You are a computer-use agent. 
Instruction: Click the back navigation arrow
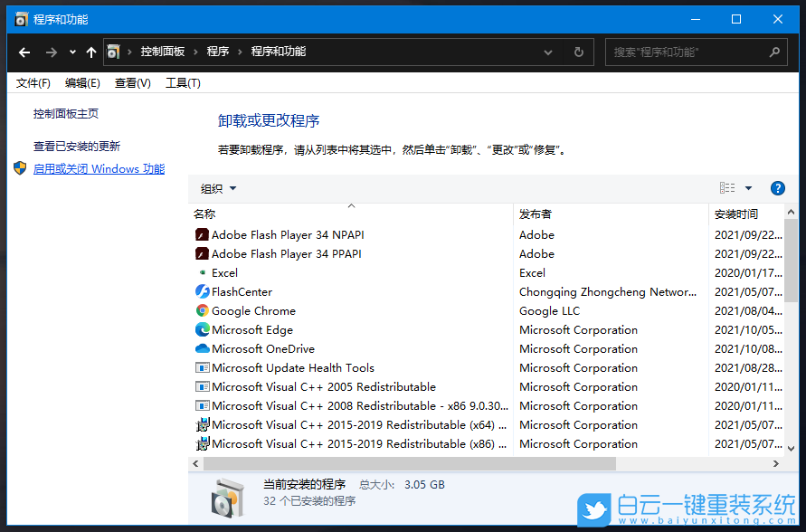(24, 52)
